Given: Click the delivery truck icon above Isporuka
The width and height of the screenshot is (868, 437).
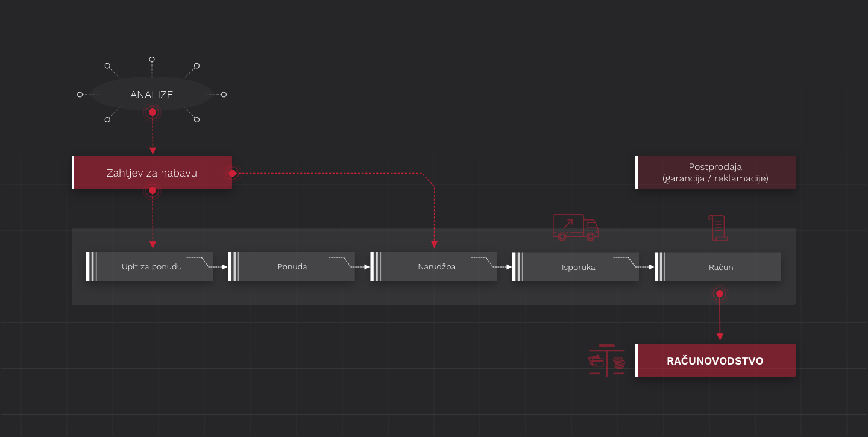Looking at the screenshot, I should pyautogui.click(x=576, y=227).
